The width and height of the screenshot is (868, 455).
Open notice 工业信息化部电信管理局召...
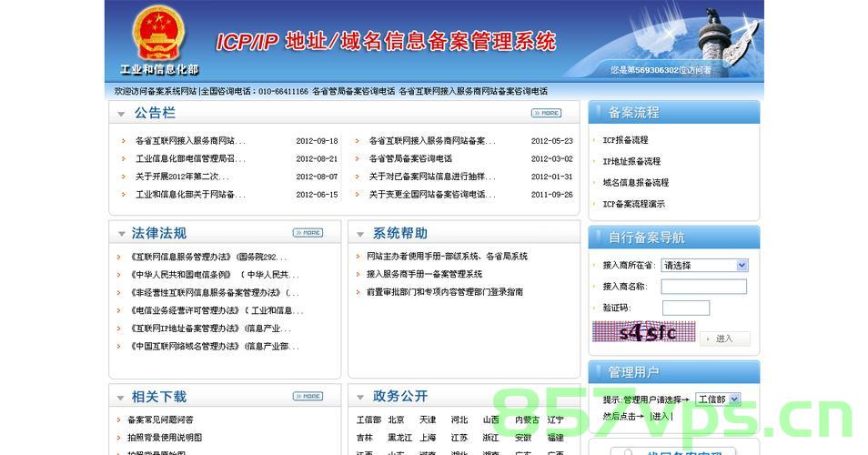coord(190,158)
